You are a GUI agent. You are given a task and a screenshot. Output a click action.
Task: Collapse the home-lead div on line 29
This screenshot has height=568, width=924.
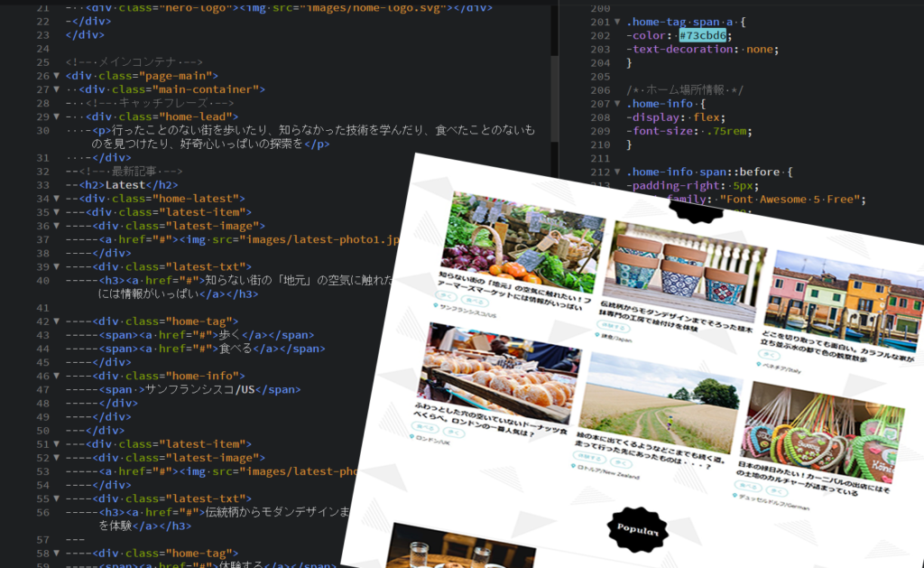[56, 116]
